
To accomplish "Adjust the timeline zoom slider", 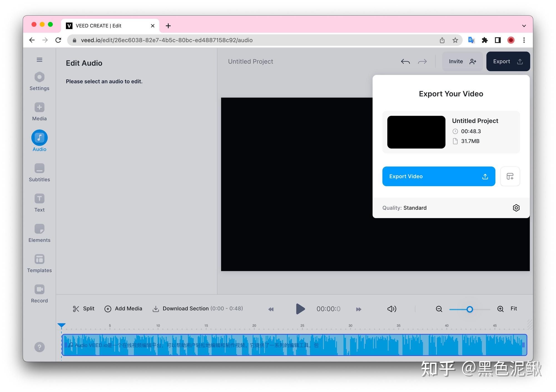I will [470, 309].
